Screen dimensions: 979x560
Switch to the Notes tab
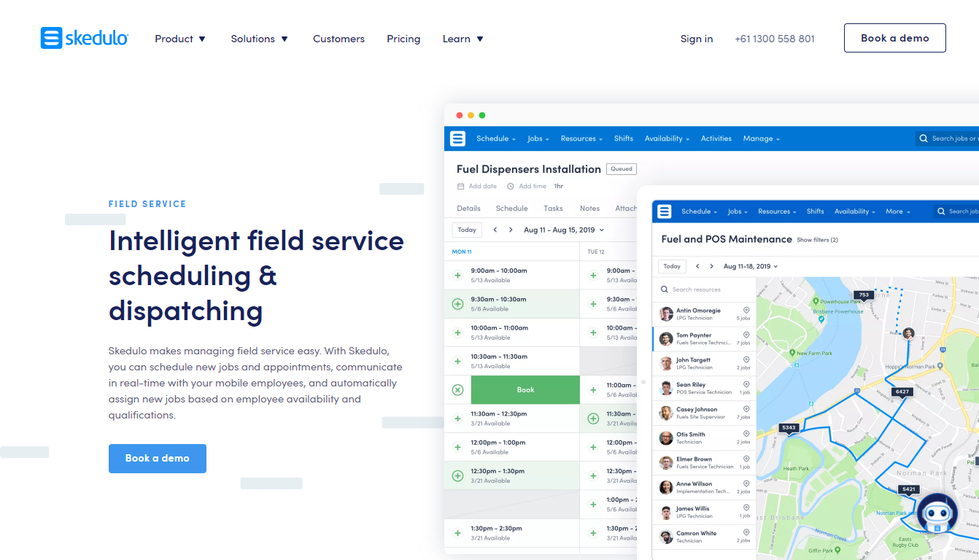tap(589, 209)
